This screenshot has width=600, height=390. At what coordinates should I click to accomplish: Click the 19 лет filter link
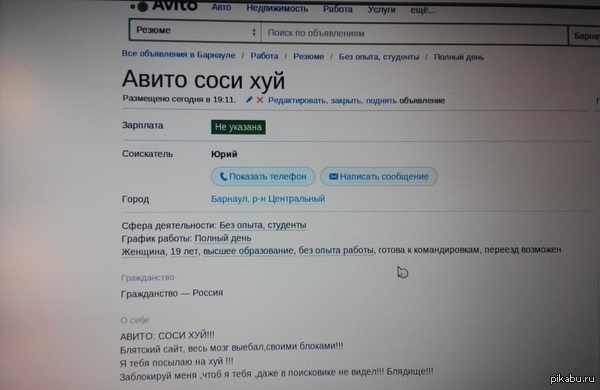pyautogui.click(x=184, y=251)
